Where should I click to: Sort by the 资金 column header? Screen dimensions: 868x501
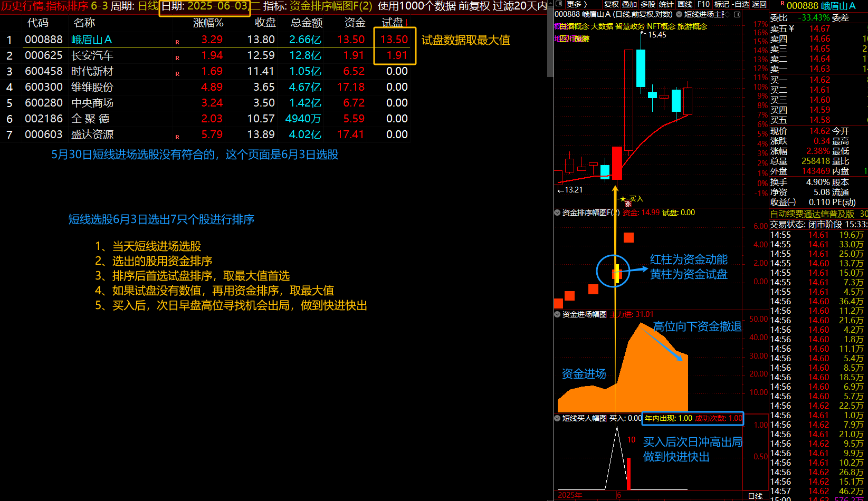click(x=355, y=23)
